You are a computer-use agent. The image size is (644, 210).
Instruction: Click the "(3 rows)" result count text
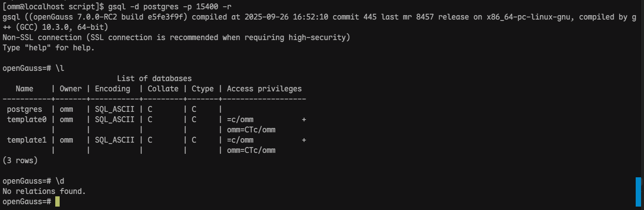(20, 161)
